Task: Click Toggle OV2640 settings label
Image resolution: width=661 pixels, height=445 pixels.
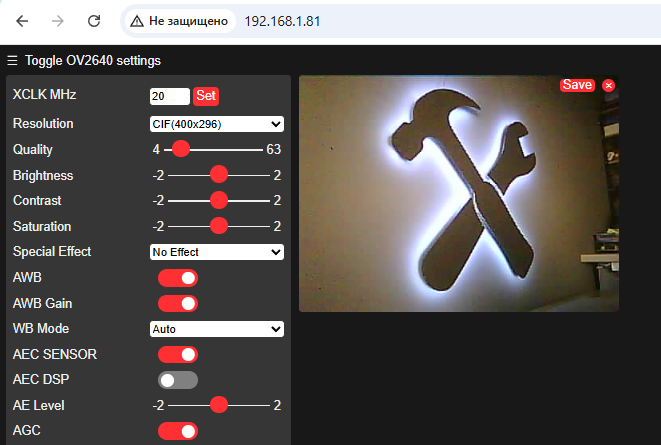Action: [93, 61]
